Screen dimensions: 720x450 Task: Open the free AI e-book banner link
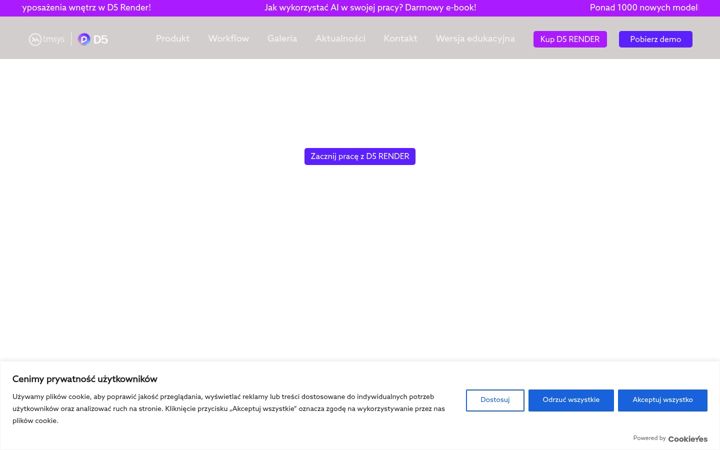(370, 8)
